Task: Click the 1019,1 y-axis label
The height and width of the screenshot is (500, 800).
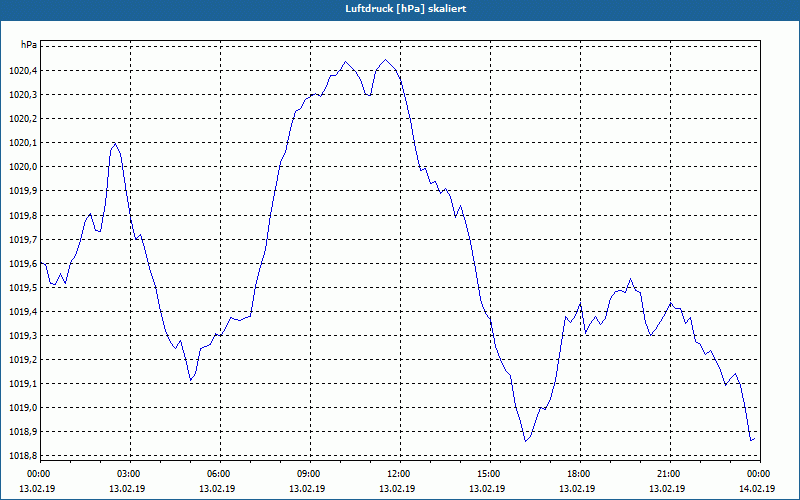Action: [23, 383]
